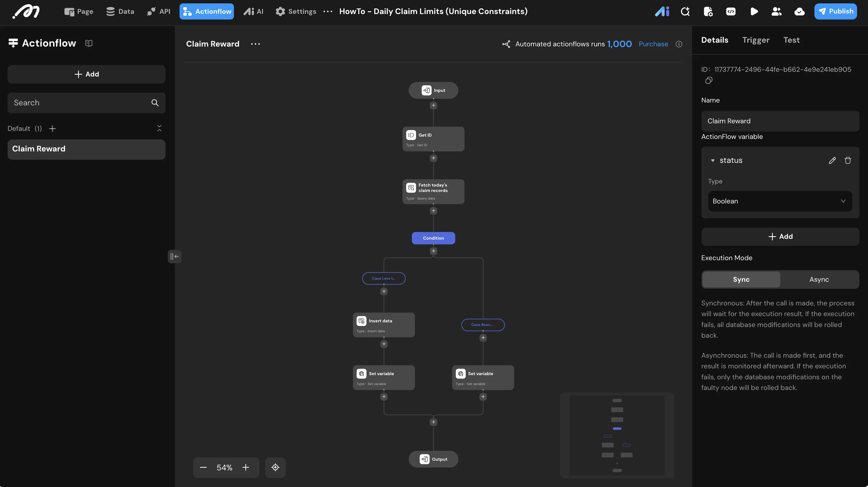Copy the actionflow ID
Viewport: 868px width, 487px height.
tap(709, 80)
